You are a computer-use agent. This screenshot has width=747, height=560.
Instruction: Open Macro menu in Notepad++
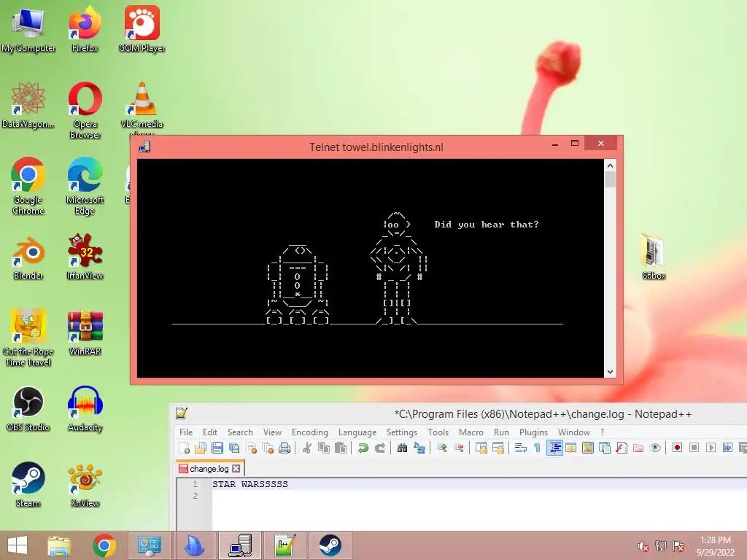pos(471,432)
